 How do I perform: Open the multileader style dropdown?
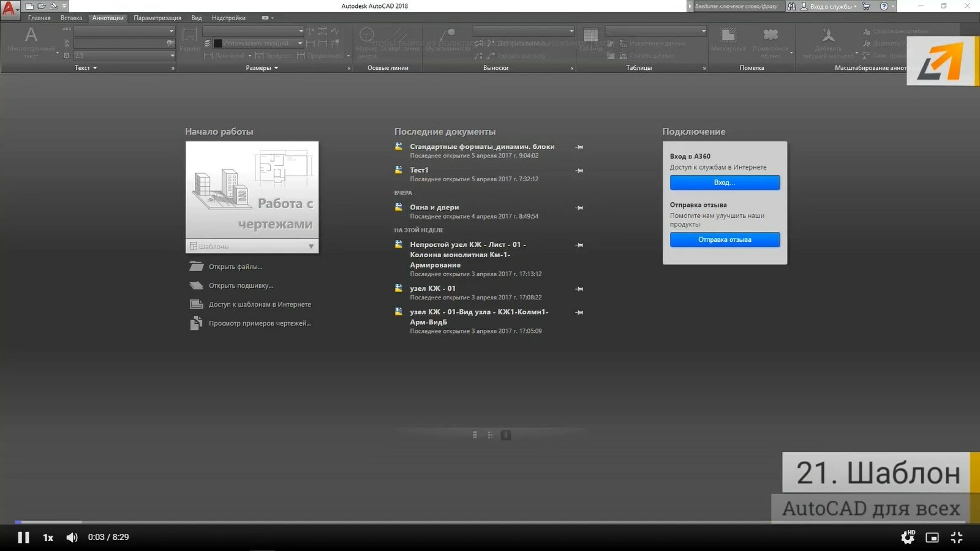(524, 31)
